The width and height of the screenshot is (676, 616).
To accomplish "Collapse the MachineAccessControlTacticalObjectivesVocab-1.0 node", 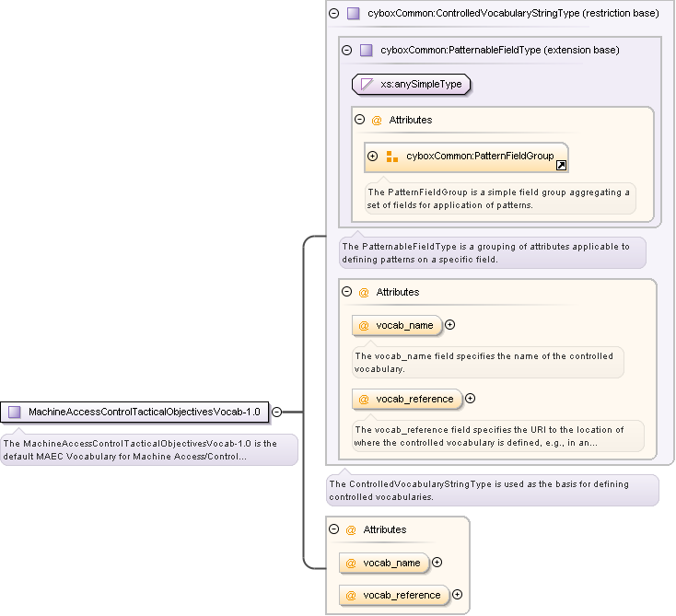I will coord(277,413).
